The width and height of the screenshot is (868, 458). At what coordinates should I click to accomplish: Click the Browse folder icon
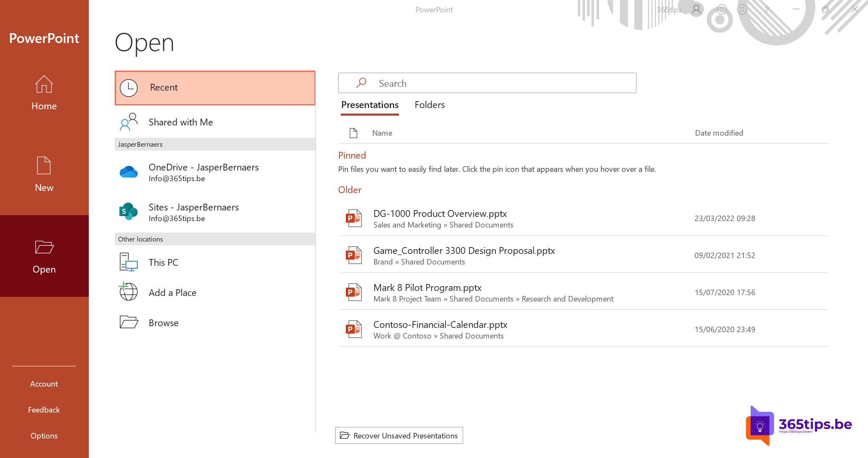click(x=128, y=322)
